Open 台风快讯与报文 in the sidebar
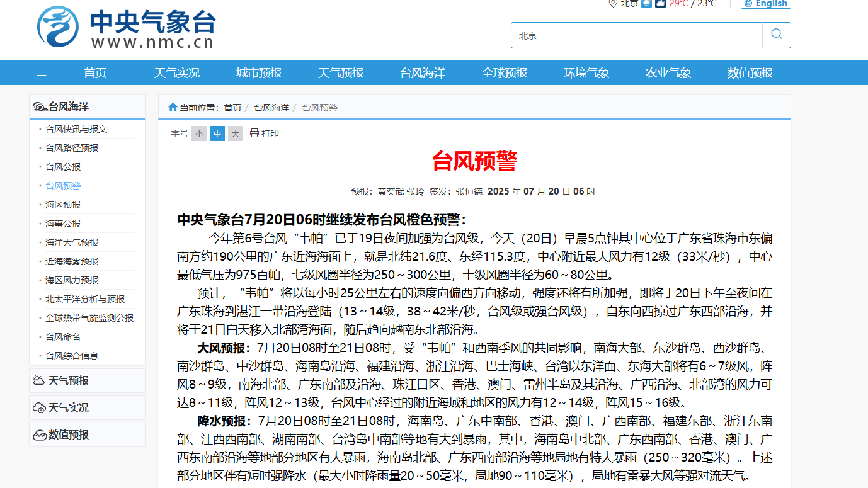Image resolution: width=868 pixels, height=488 pixels. tap(76, 129)
